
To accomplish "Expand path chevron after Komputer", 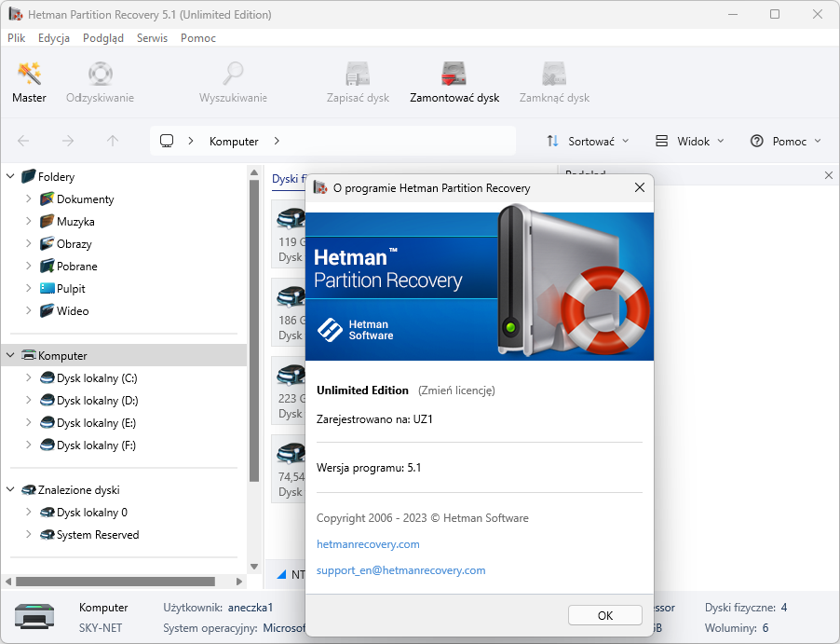I will pyautogui.click(x=277, y=141).
